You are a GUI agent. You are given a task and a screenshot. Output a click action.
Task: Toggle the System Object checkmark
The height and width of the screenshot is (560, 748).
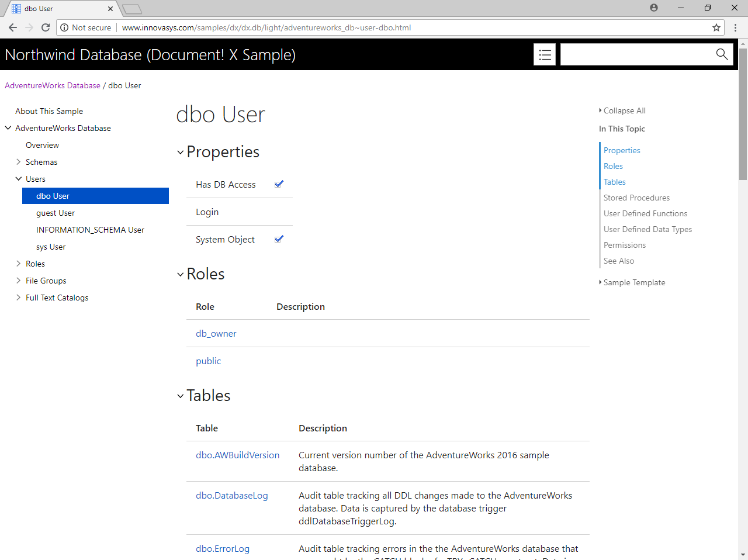click(x=279, y=239)
